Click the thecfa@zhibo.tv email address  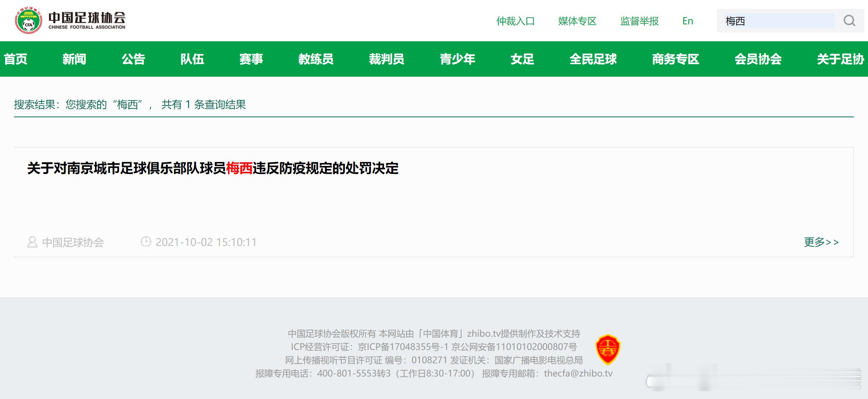coord(578,373)
